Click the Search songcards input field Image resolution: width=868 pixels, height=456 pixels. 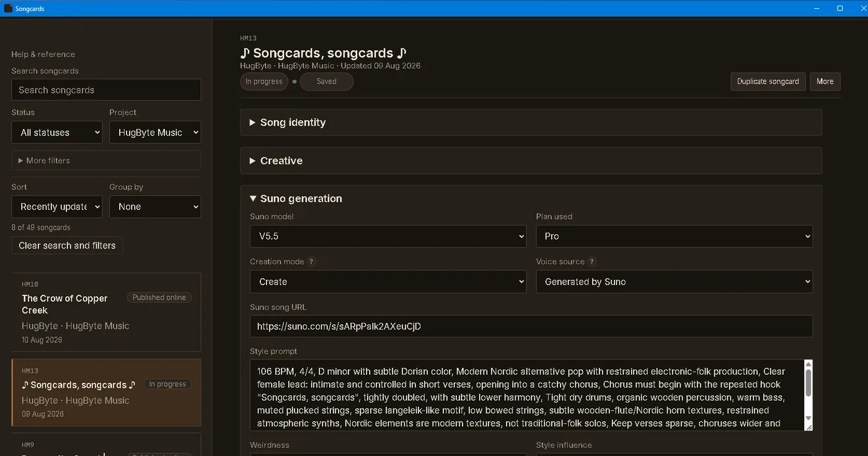(x=106, y=90)
